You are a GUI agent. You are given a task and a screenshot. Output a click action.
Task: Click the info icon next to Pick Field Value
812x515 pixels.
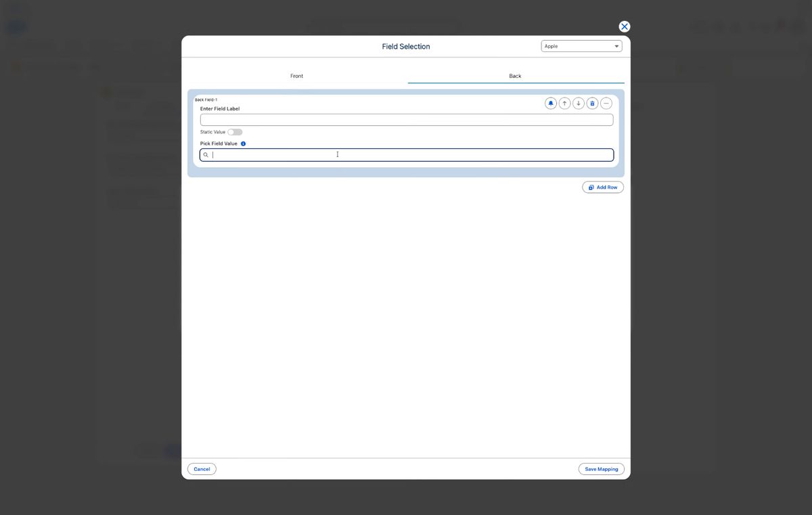click(243, 143)
